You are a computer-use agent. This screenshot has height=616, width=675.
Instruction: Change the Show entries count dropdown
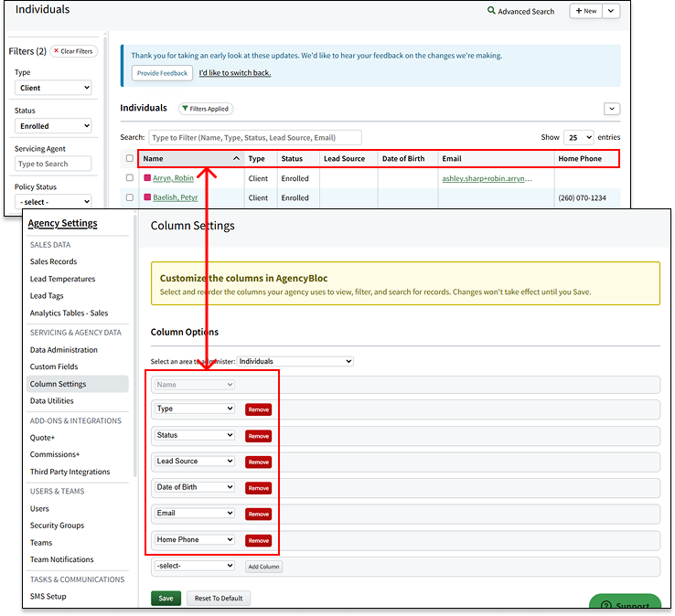click(579, 138)
